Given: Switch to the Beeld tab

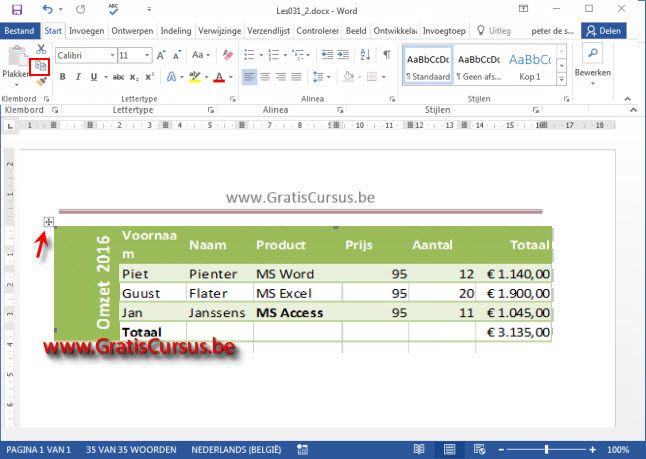Looking at the screenshot, I should point(356,31).
